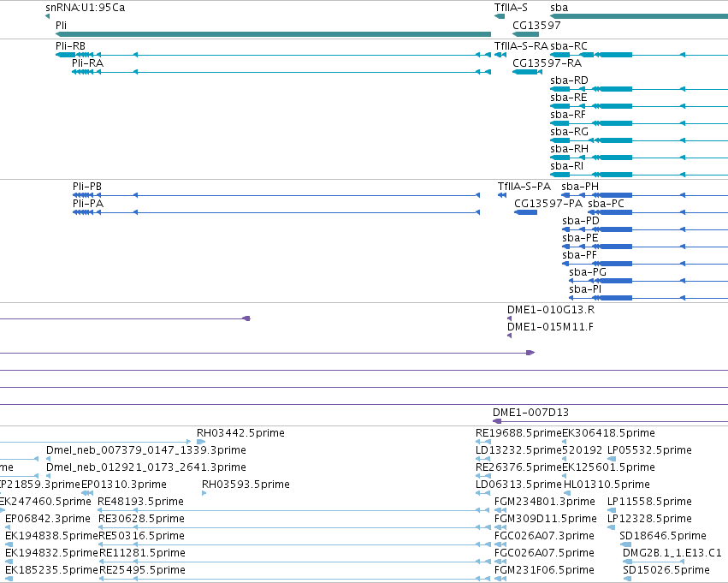Click the sba-PG protein label

coord(588,273)
